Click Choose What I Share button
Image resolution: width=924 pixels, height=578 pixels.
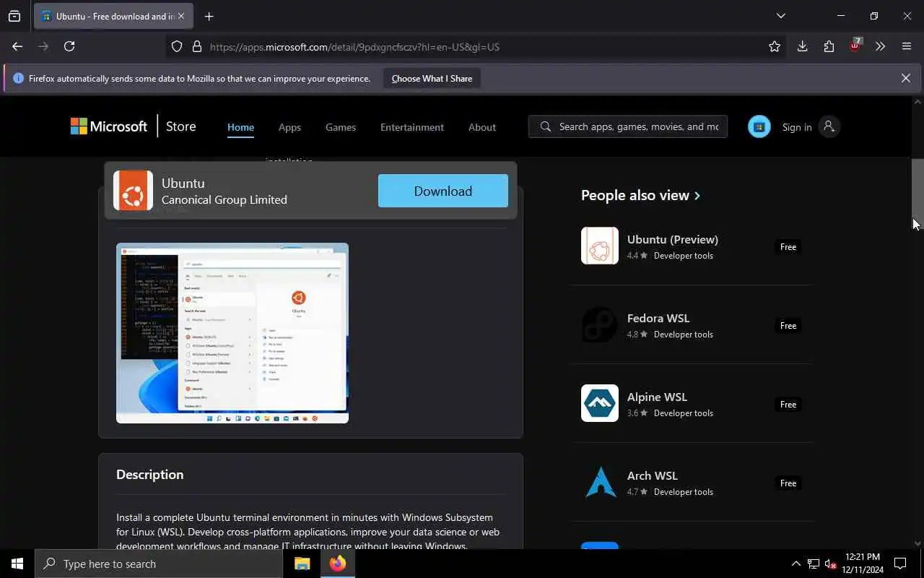(x=432, y=78)
